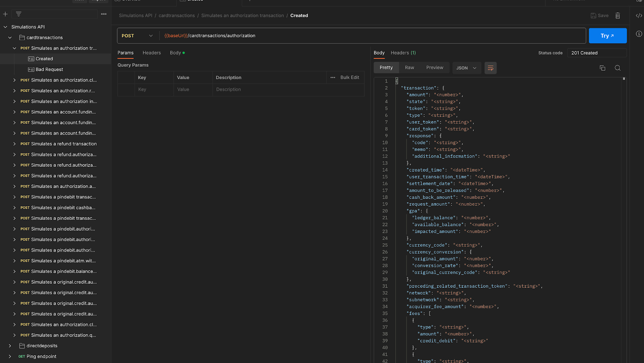644x363 pixels.
Task: Click the plus icon to create new item
Action: tap(5, 14)
